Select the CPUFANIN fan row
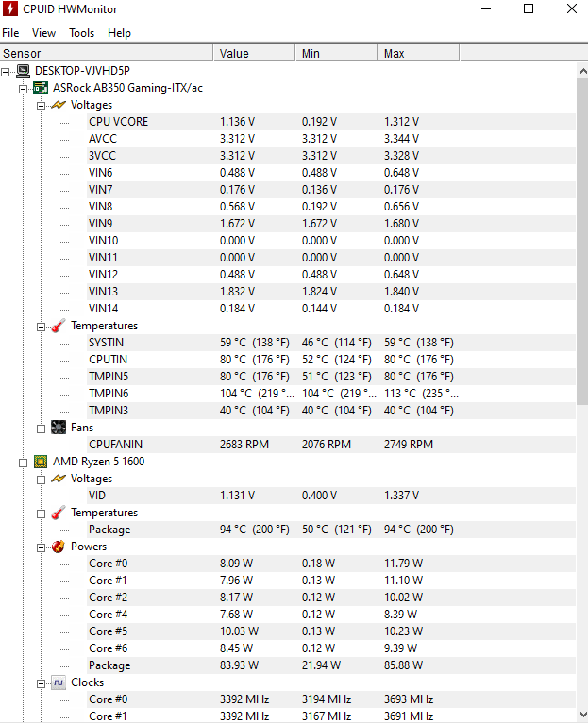 [x=331, y=445]
